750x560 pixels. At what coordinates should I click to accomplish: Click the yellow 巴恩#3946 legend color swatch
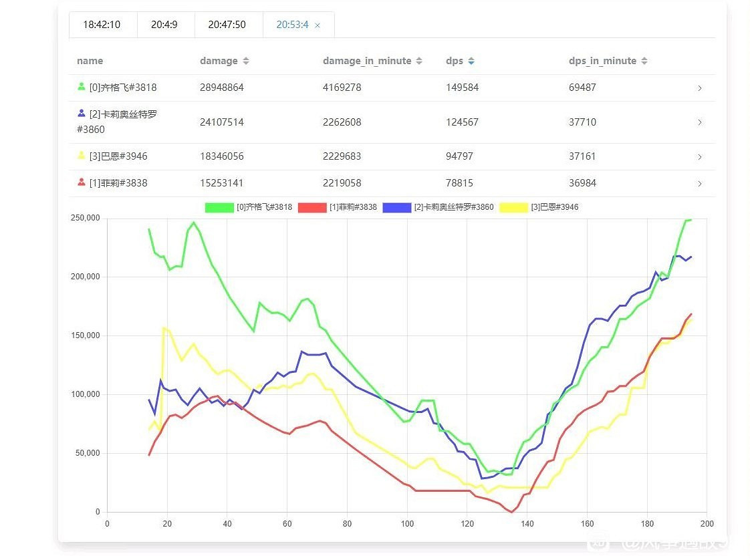tap(515, 207)
